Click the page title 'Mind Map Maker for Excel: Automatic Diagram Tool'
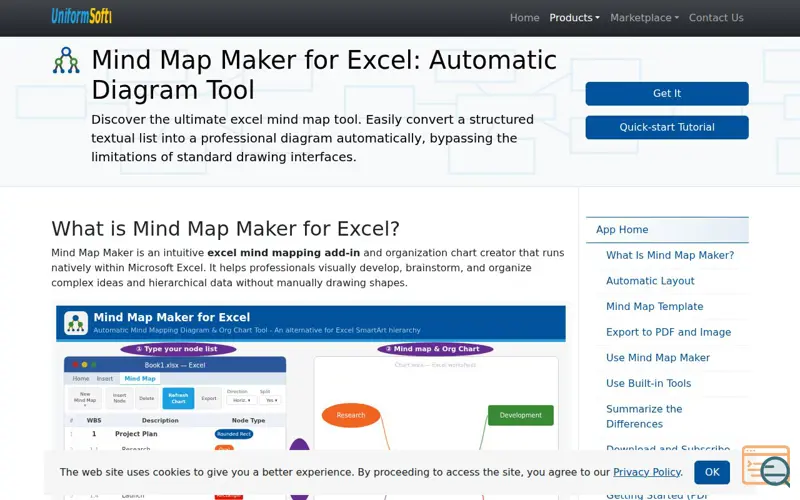800x500 pixels. click(x=324, y=74)
